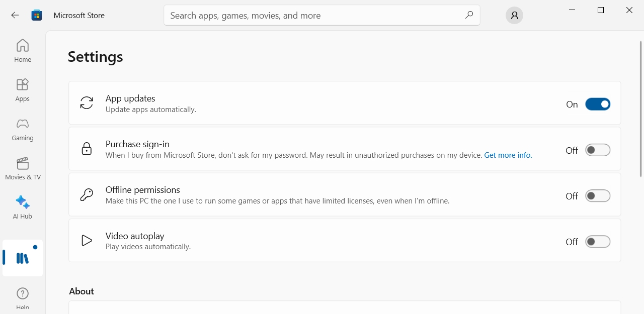
Task: Open the Home section in sidebar
Action: click(23, 51)
